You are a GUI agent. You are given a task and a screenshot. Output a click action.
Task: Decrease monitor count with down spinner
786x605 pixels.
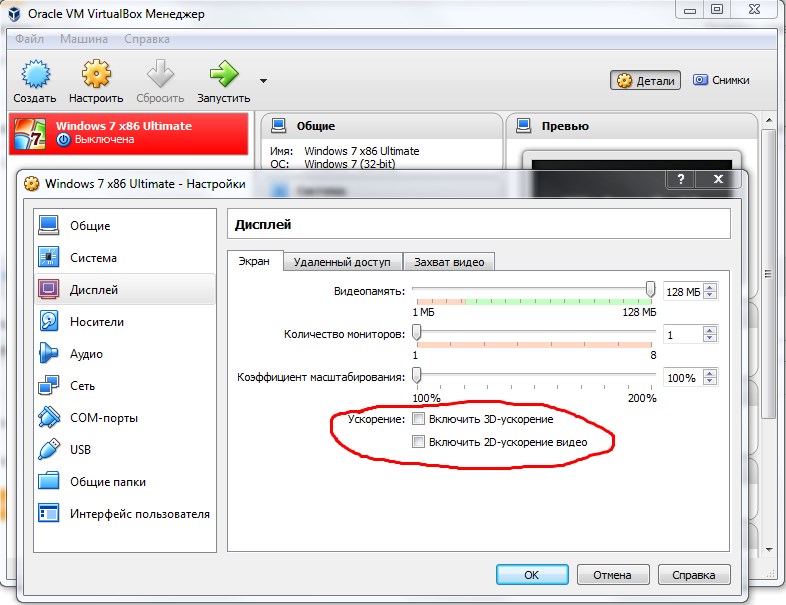pos(710,338)
